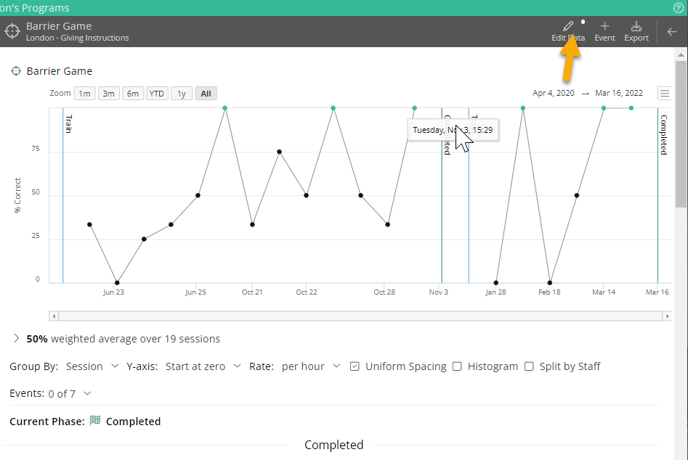Open the help question mark icon

(679, 7)
